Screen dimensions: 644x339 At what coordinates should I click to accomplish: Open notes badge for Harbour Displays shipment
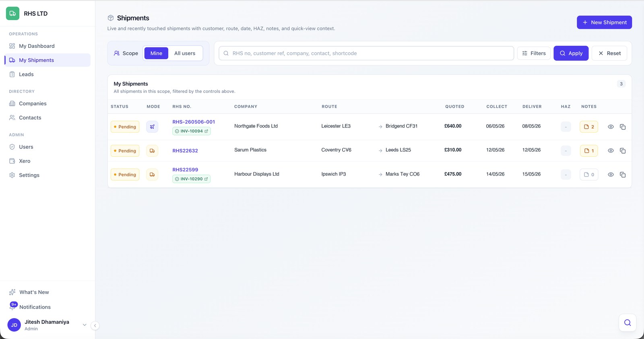(589, 175)
